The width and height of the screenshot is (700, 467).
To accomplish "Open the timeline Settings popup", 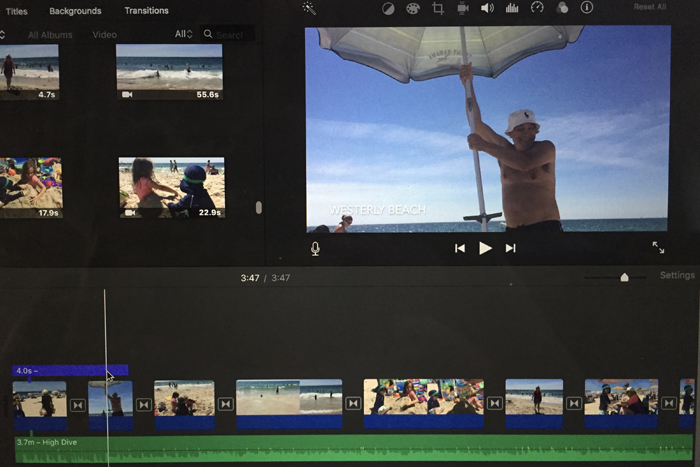I will [x=677, y=276].
